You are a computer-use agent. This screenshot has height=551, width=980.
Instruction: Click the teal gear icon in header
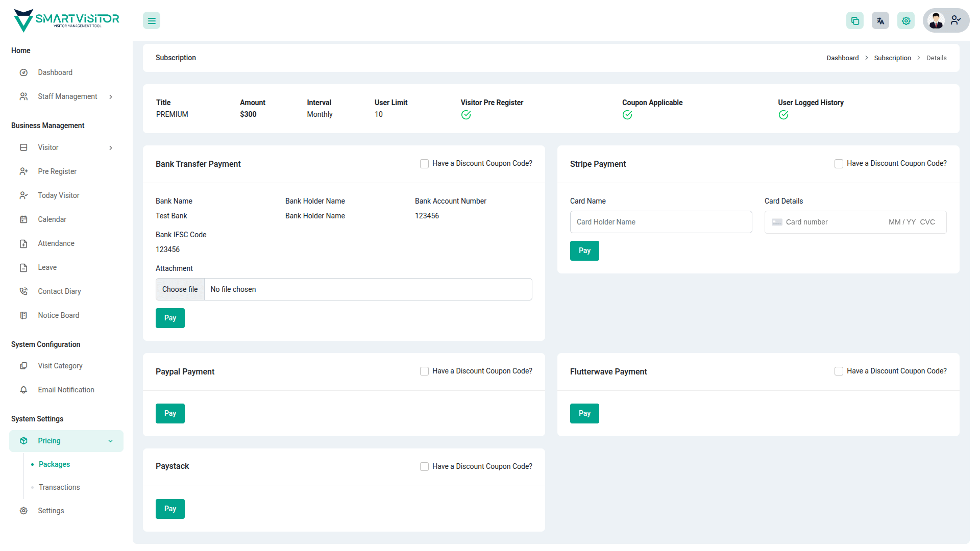click(x=906, y=21)
